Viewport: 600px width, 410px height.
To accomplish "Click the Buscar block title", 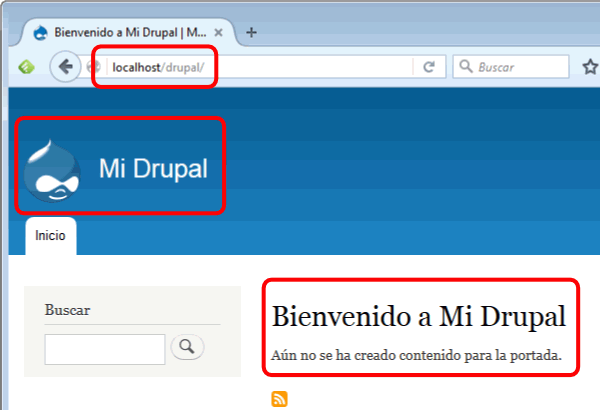I will tap(67, 310).
